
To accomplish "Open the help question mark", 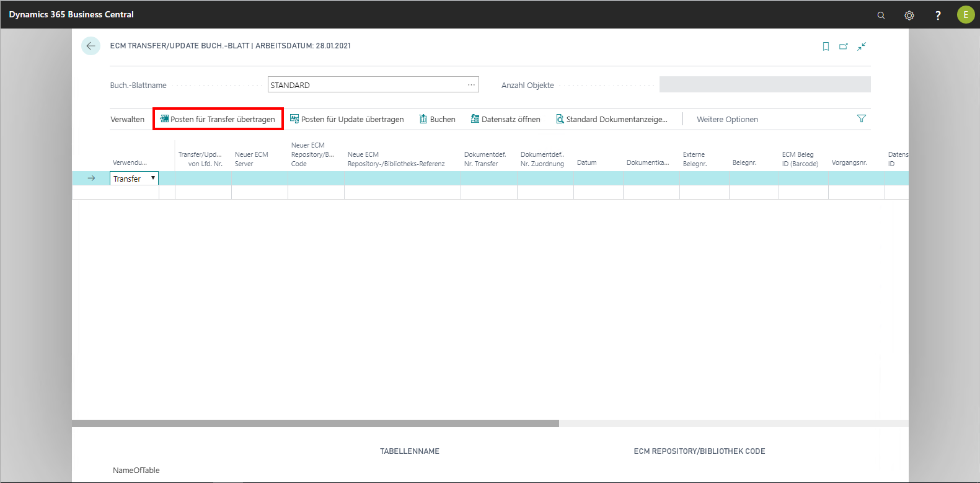I will [x=938, y=15].
